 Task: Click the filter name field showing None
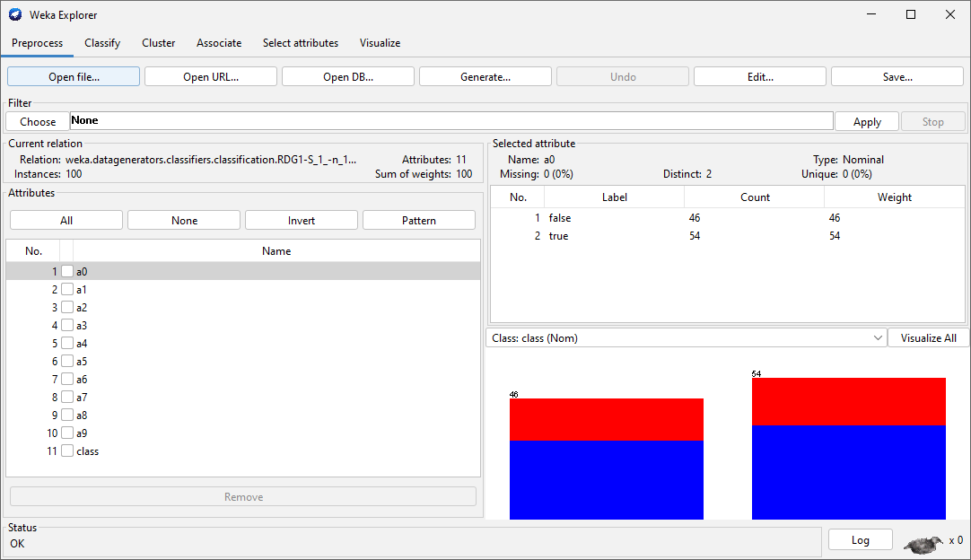pyautogui.click(x=451, y=121)
